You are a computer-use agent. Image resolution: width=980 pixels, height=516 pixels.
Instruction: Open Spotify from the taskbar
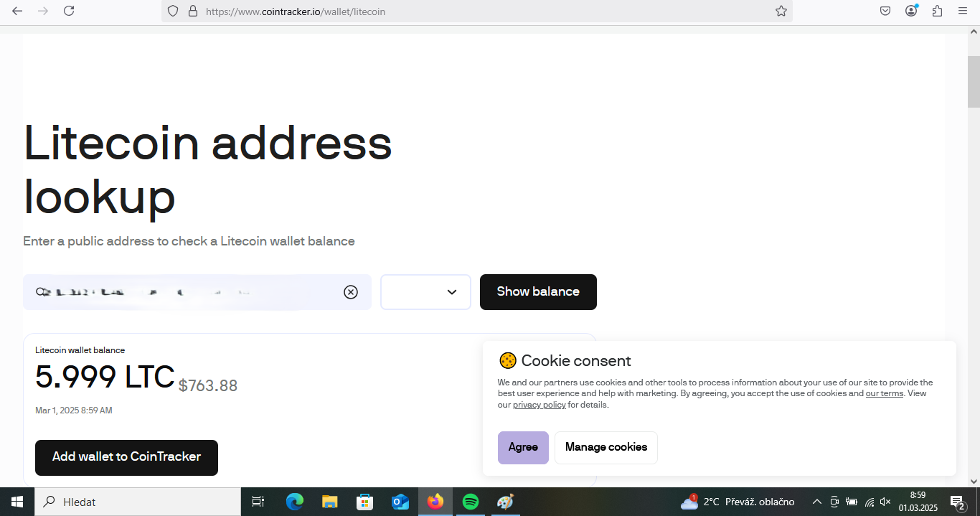[471, 502]
